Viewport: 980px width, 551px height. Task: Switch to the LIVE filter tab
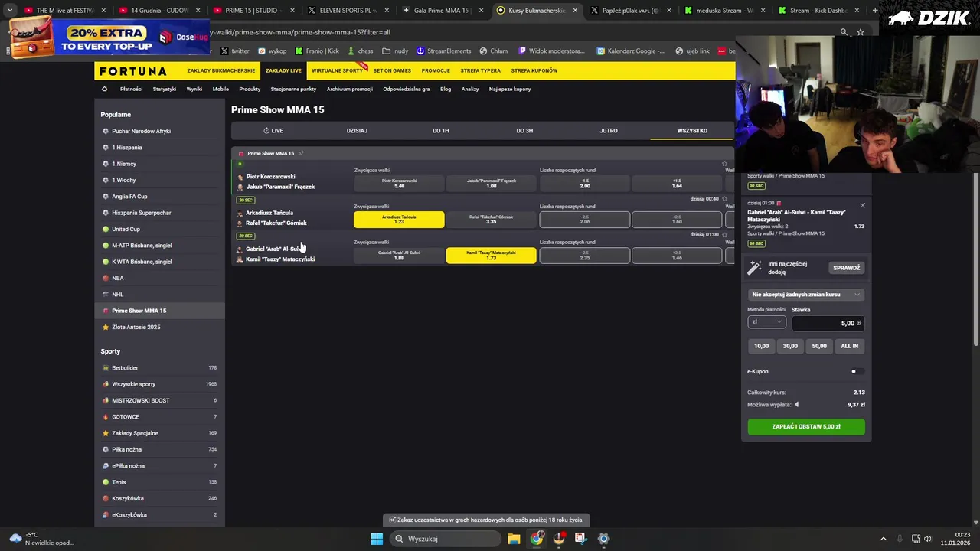pos(273,131)
